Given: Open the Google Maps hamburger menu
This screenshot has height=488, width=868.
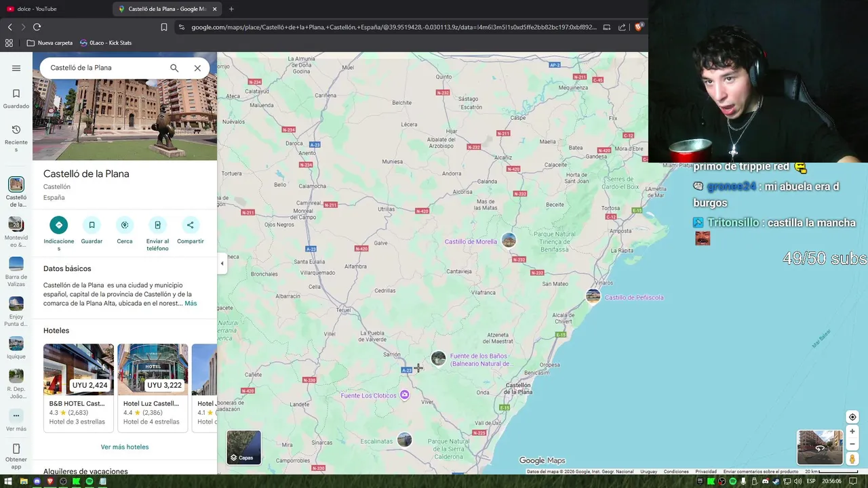Looking at the screenshot, I should [16, 68].
